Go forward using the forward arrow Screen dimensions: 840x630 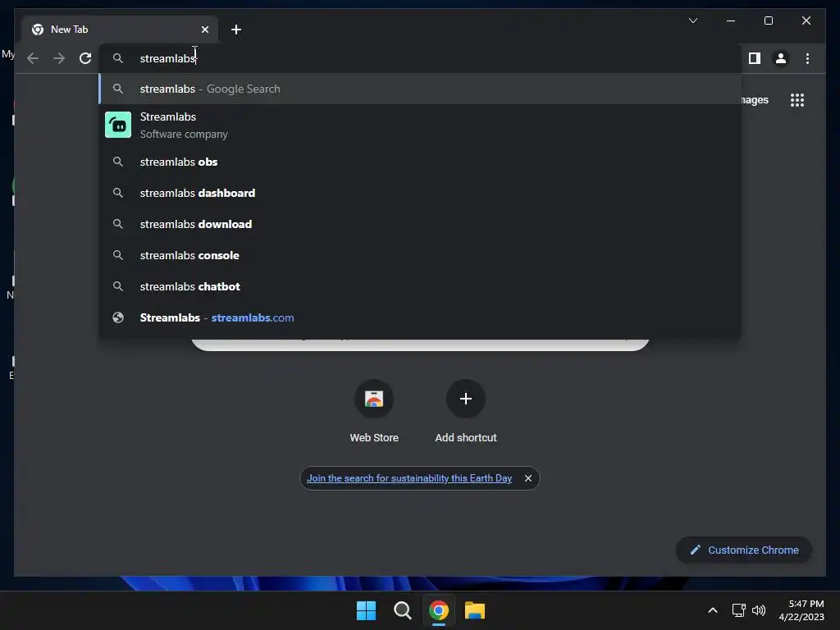(59, 58)
